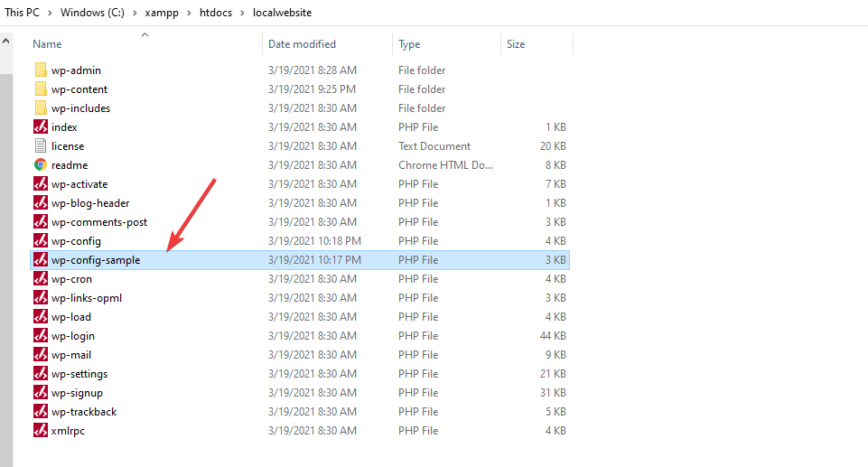This screenshot has width=868, height=467.
Task: Sort files by Type column header
Action: tap(409, 43)
